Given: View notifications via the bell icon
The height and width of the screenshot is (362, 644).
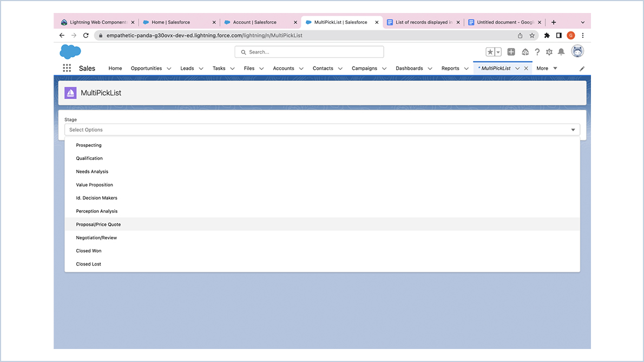Looking at the screenshot, I should [561, 51].
